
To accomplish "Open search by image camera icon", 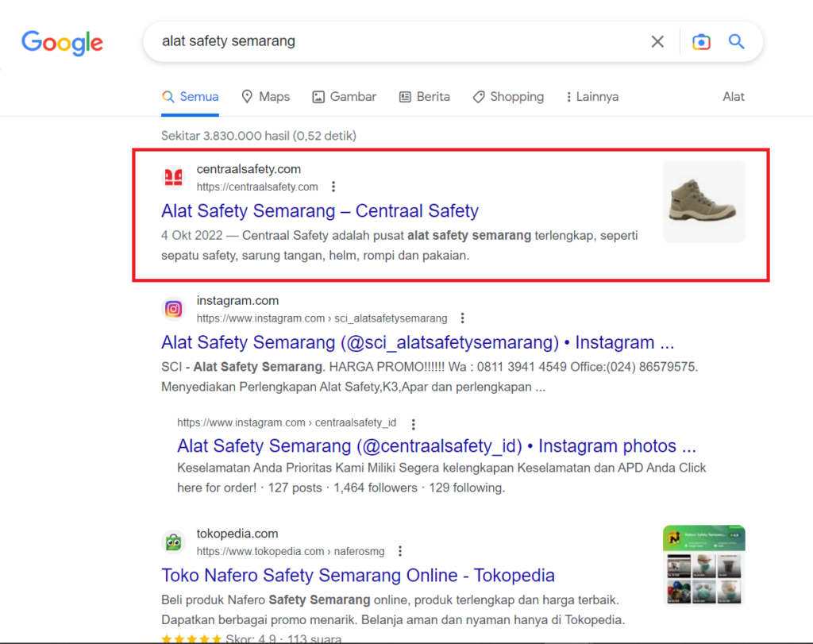I will (x=701, y=41).
